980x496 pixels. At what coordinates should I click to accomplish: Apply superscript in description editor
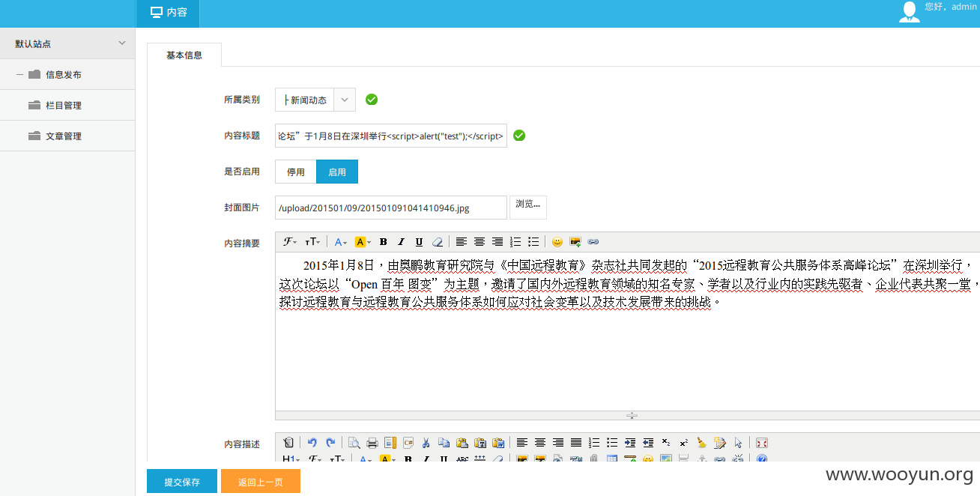(684, 443)
